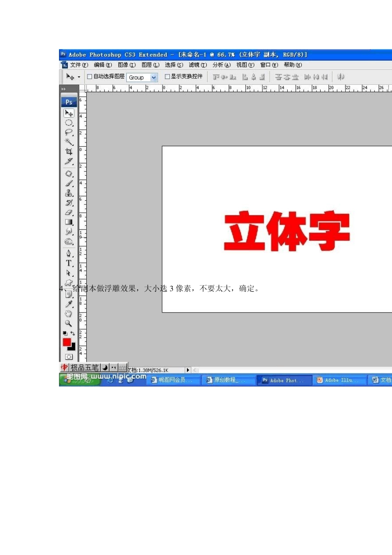Collapse toolbox with double-arrow handle

tap(64, 89)
